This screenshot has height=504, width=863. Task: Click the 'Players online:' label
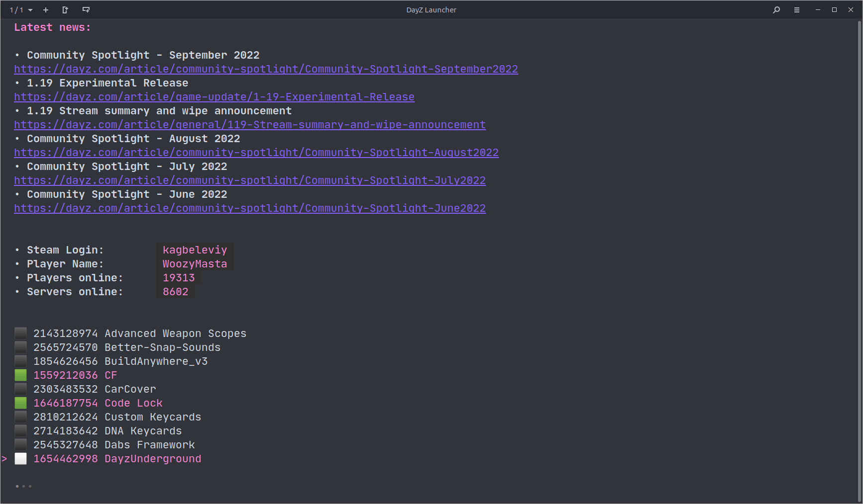click(75, 278)
